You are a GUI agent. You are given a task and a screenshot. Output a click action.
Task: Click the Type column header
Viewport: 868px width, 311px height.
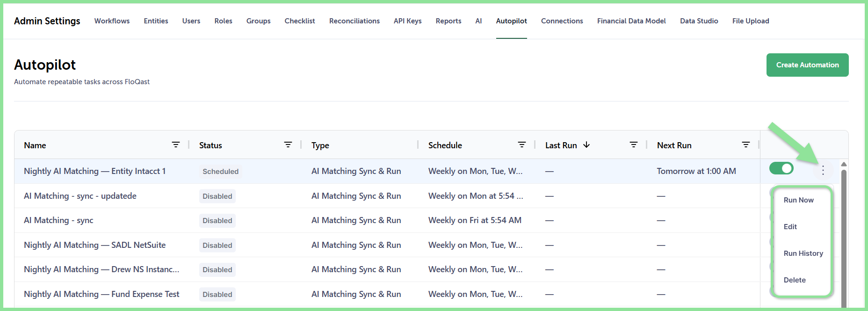coord(320,145)
